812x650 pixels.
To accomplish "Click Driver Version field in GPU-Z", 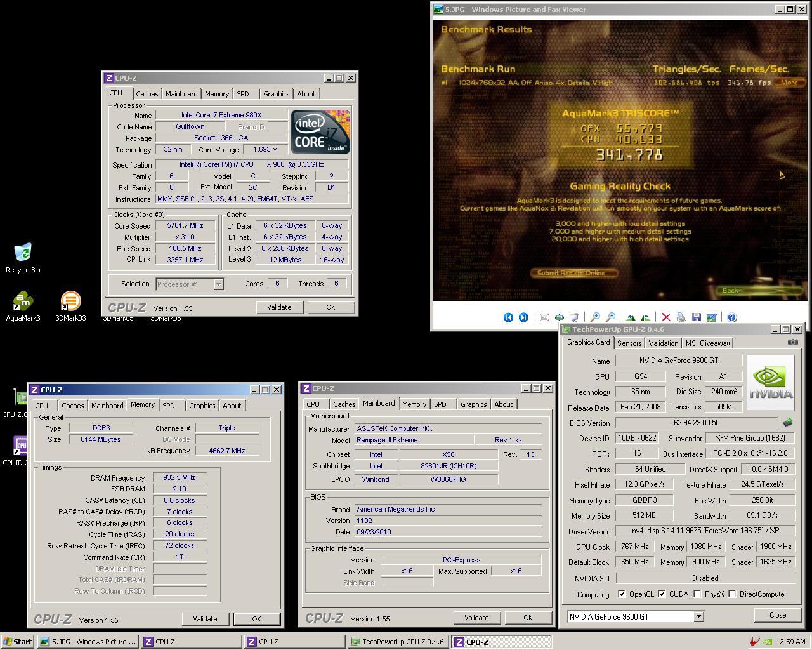I will click(x=705, y=531).
